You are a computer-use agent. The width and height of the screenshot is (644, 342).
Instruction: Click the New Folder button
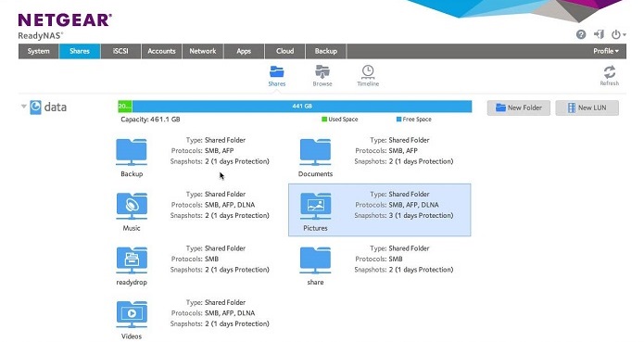519,108
